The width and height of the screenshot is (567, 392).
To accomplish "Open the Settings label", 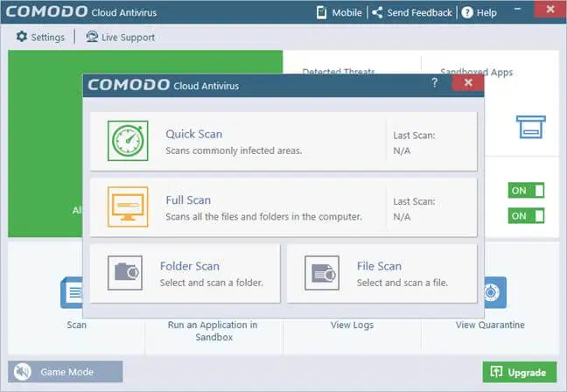I will (x=48, y=38).
